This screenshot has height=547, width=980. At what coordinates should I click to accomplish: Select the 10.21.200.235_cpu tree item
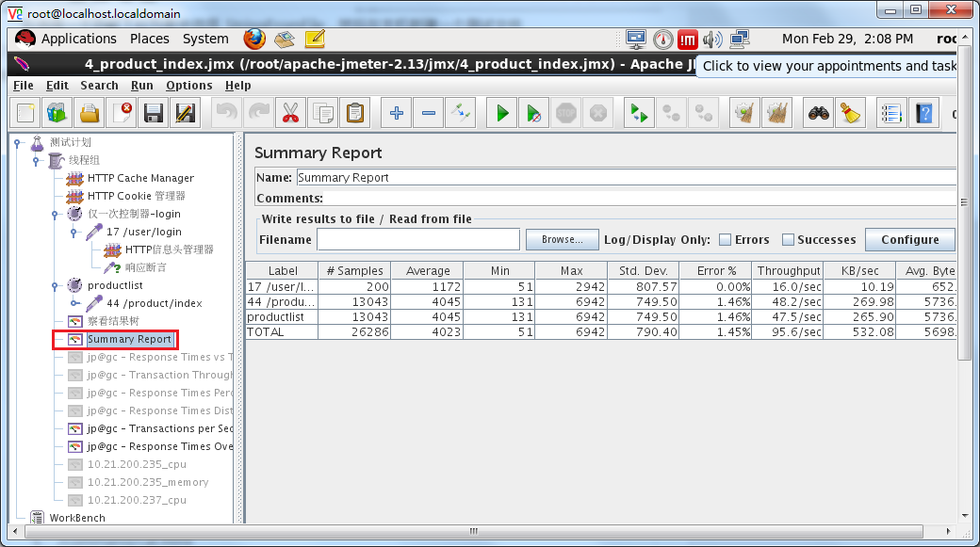tap(137, 464)
